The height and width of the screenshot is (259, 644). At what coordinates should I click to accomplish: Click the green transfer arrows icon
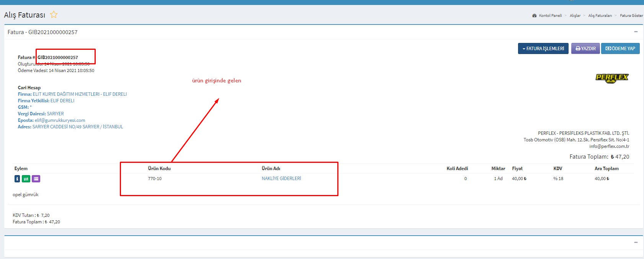click(26, 179)
